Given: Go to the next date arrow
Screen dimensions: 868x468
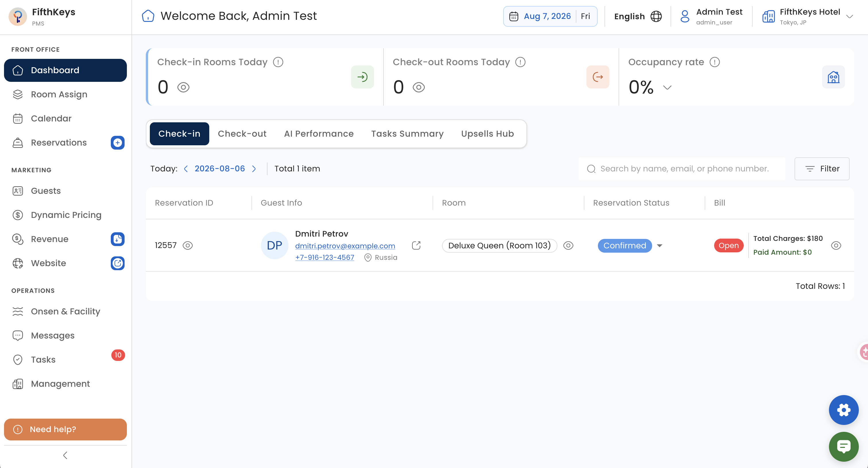Looking at the screenshot, I should [254, 169].
